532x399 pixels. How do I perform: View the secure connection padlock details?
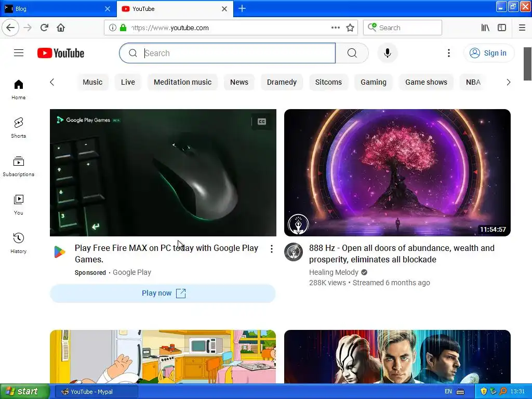(123, 28)
